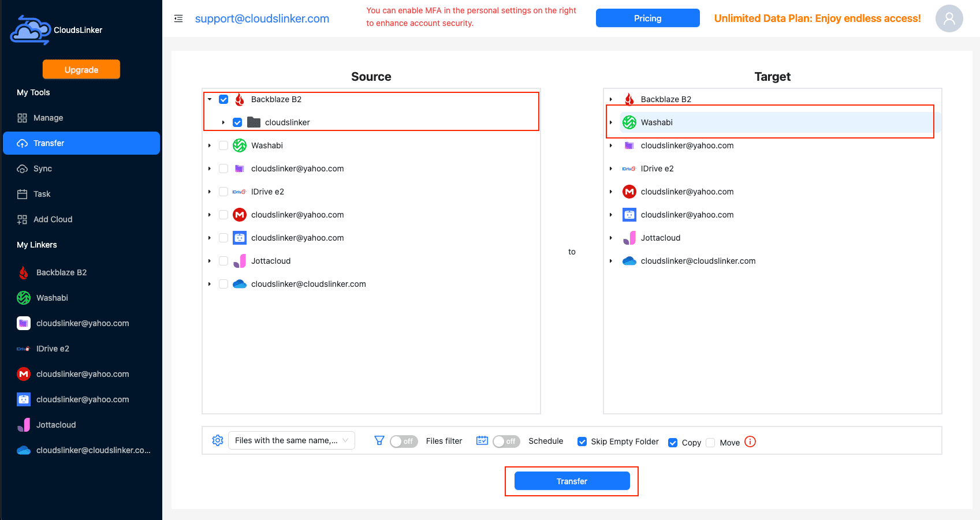Screen dimensions: 980x520
Task: Click the orange Upgrade button
Action: pos(81,69)
